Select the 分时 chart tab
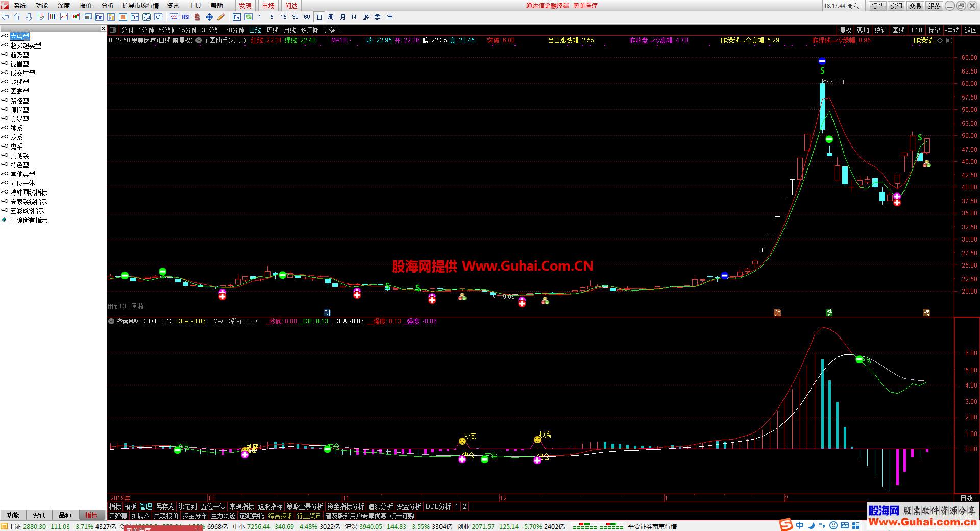This screenshot has height=531, width=980. (127, 30)
